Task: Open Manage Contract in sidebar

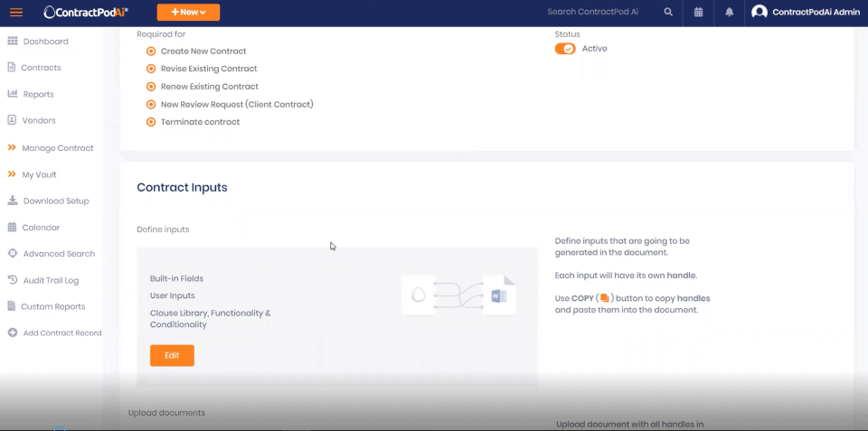Action: coord(58,148)
